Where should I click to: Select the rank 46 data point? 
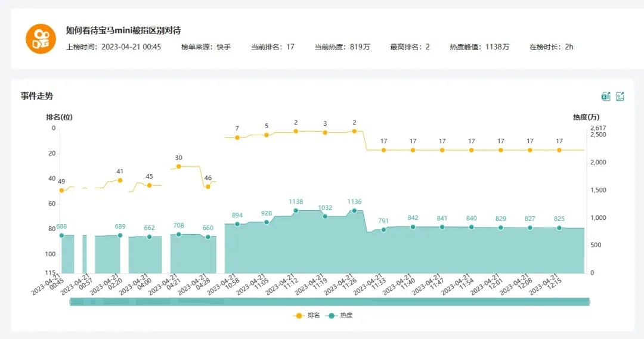click(x=208, y=186)
